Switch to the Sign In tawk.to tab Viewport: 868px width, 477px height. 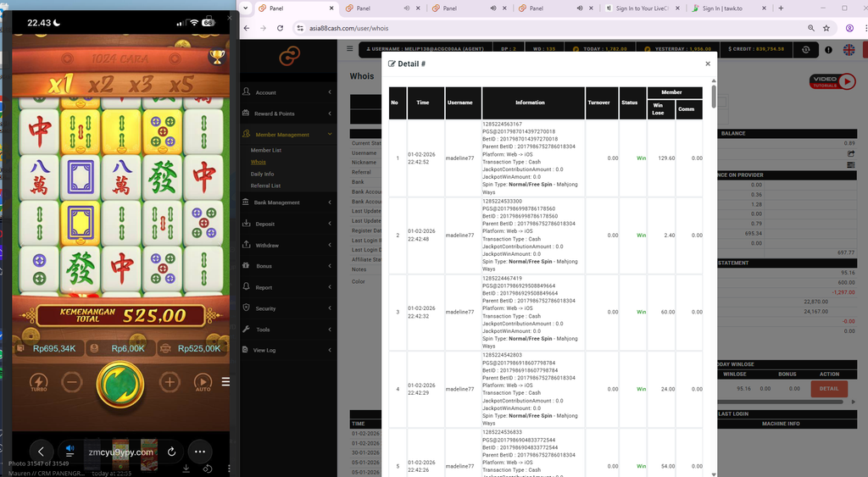[x=728, y=8]
